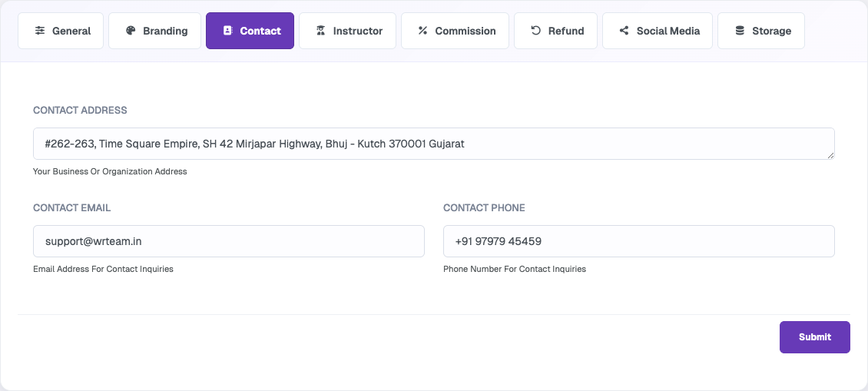Click the share icon on Social Media tab

pos(624,31)
